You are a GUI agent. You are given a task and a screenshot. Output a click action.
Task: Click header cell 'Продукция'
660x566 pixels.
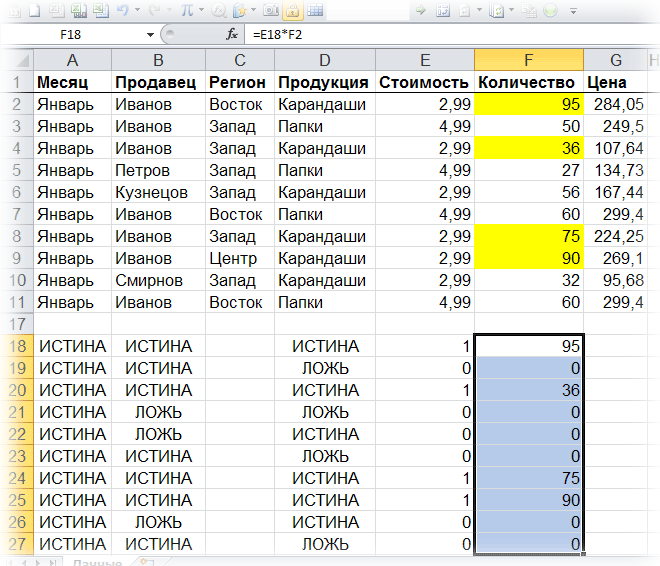pos(325,82)
